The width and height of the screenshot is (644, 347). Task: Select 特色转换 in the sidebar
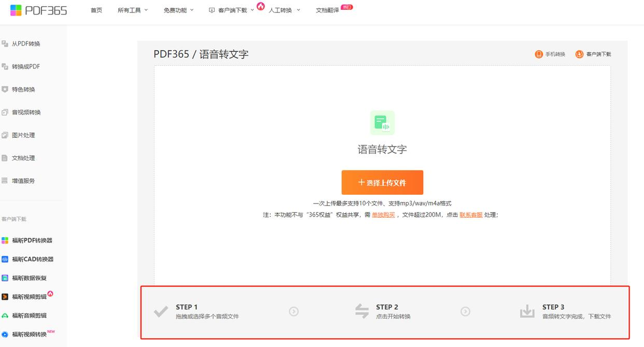23,90
